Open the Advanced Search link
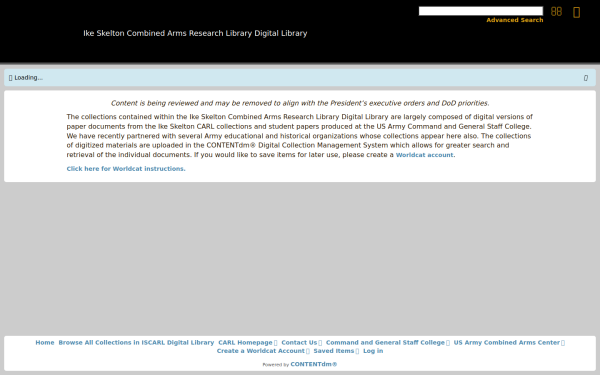The image size is (600, 375). coord(515,20)
